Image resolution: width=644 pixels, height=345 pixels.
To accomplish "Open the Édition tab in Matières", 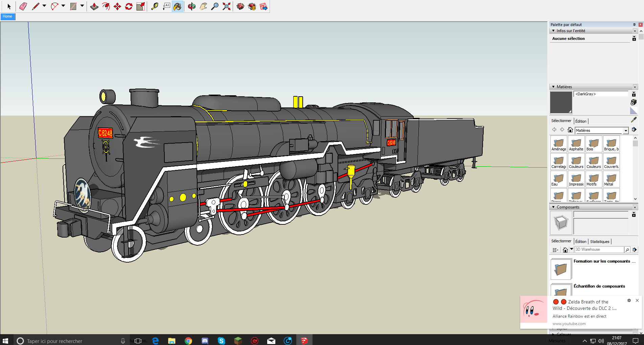I will click(581, 121).
